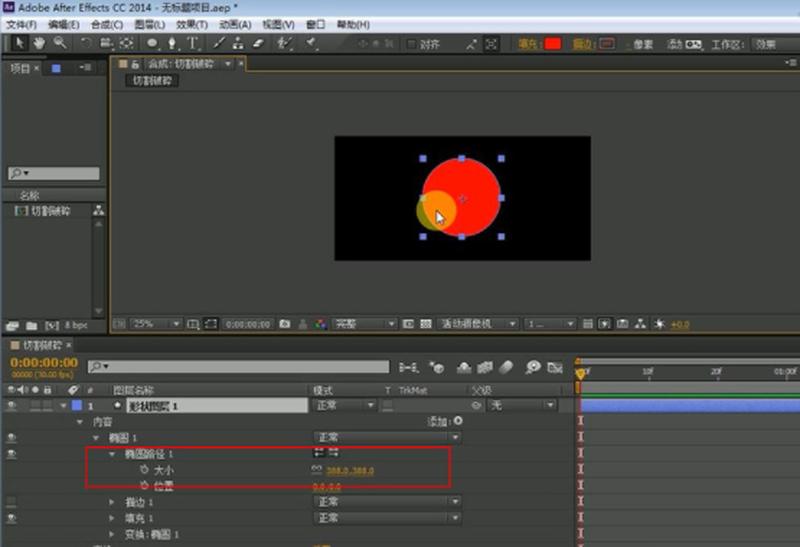Select the Unified Camera tool
This screenshot has width=800, height=547.
[106, 43]
